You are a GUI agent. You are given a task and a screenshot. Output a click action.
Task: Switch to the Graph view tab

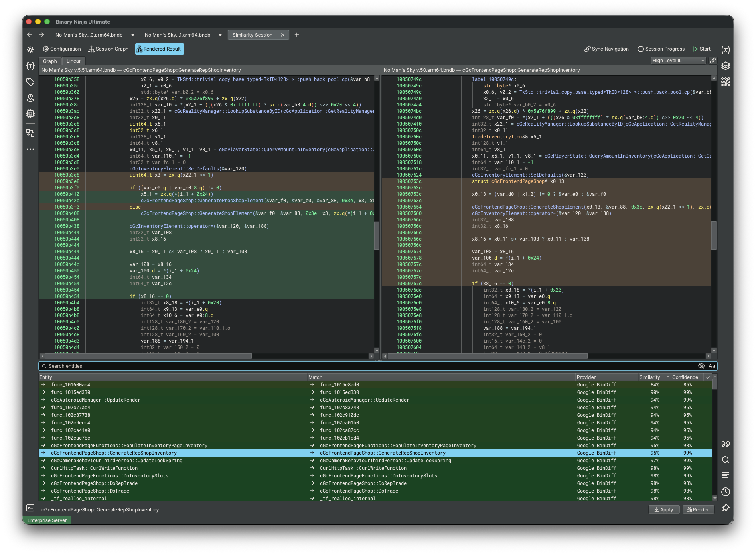tap(50, 61)
